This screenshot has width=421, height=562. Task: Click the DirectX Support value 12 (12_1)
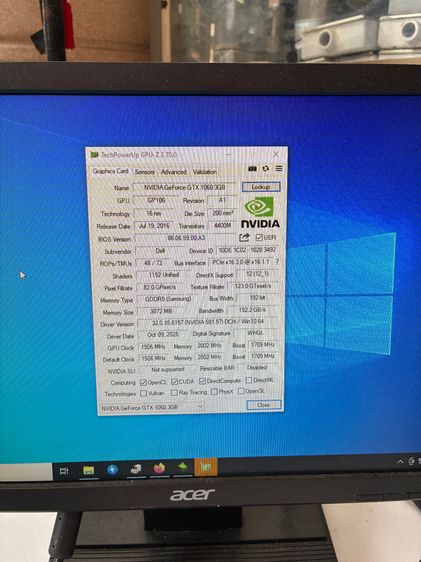click(x=257, y=274)
